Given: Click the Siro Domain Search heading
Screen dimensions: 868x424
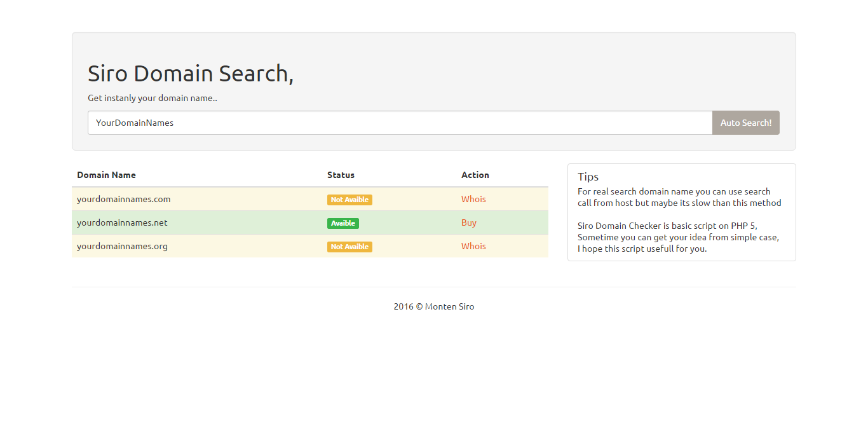Looking at the screenshot, I should [191, 74].
